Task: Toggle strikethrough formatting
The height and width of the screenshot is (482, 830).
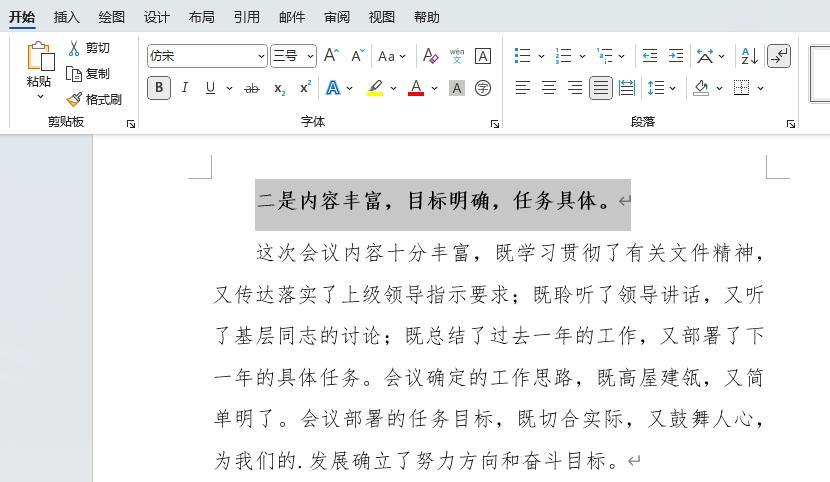Action: click(252, 88)
